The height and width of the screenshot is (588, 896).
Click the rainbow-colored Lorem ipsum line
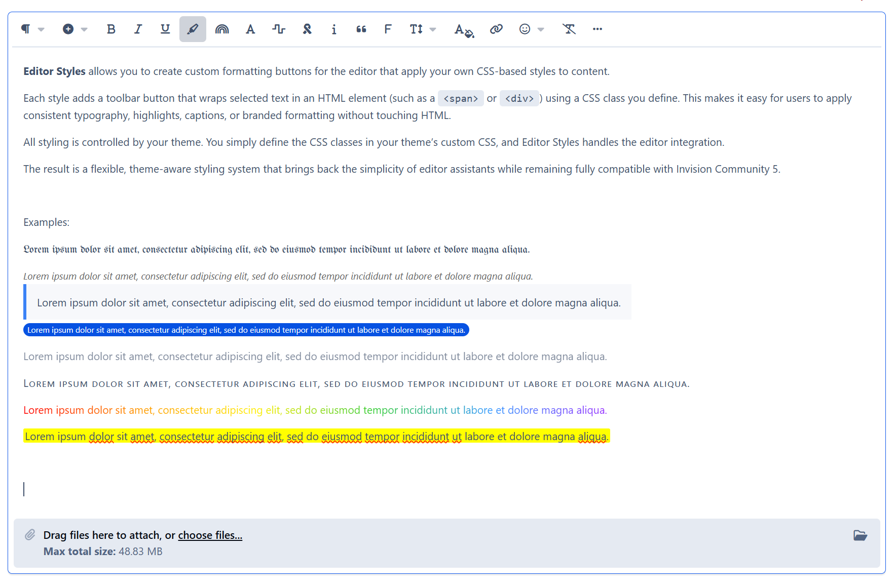pyautogui.click(x=315, y=410)
